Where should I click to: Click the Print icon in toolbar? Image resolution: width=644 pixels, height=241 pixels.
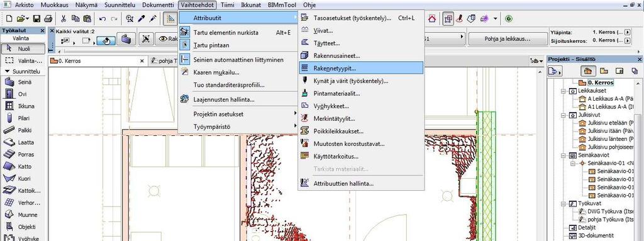point(48,18)
